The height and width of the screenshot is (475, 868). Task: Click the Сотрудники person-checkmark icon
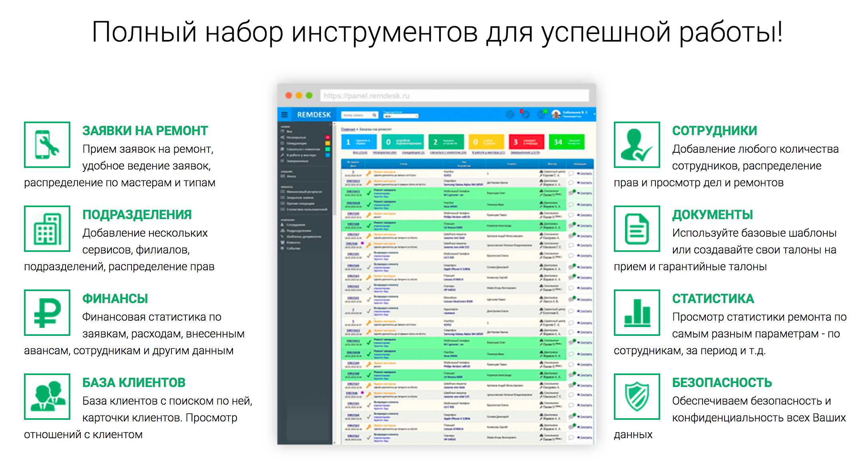coord(637,145)
